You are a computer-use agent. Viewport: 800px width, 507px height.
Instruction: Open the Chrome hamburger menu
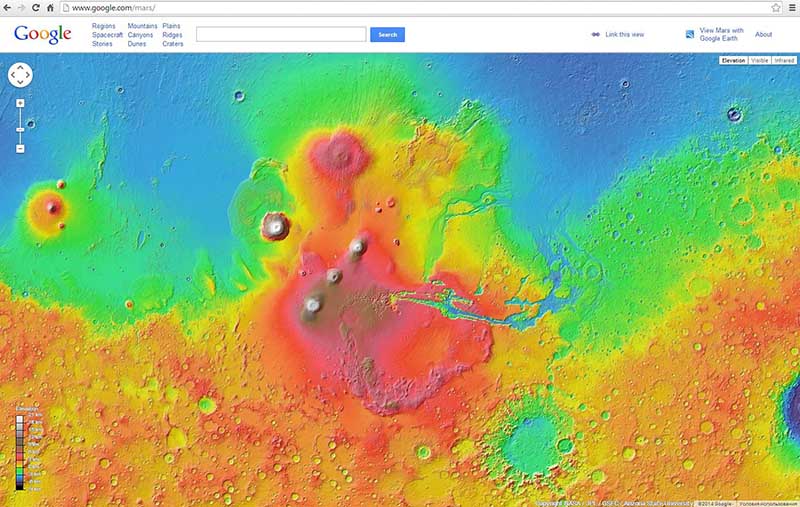click(x=790, y=7)
